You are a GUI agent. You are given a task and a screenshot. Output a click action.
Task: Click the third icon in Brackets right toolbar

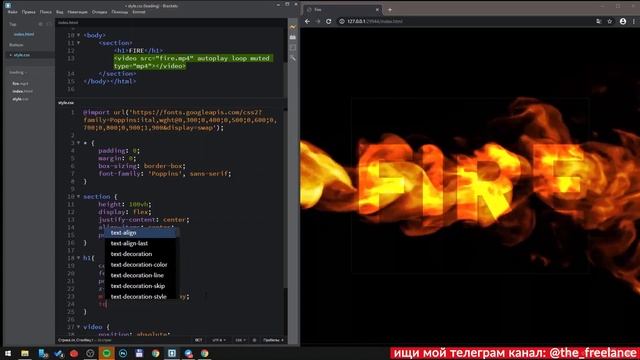pyautogui.click(x=293, y=47)
